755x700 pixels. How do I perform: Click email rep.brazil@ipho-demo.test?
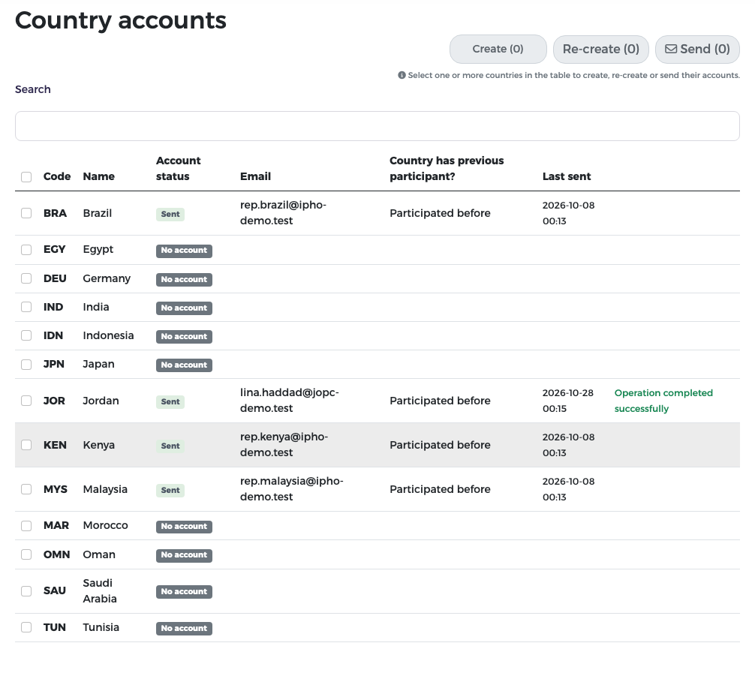point(283,213)
